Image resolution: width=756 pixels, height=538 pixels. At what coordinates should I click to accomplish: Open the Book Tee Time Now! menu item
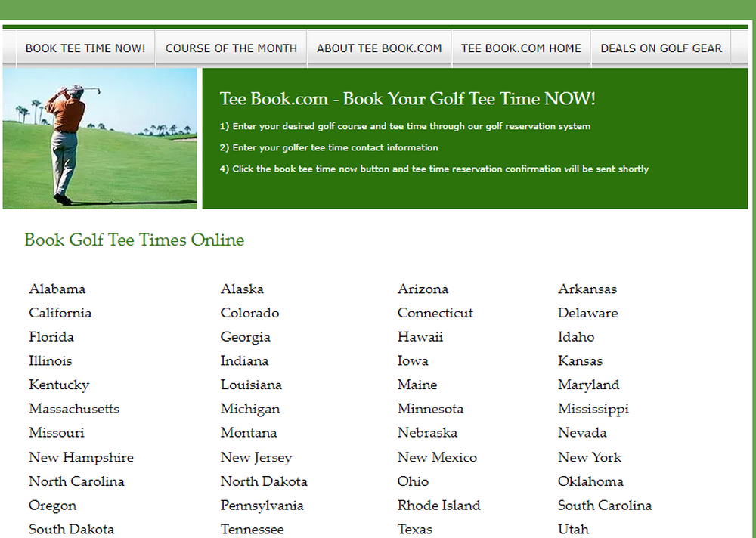(85, 48)
